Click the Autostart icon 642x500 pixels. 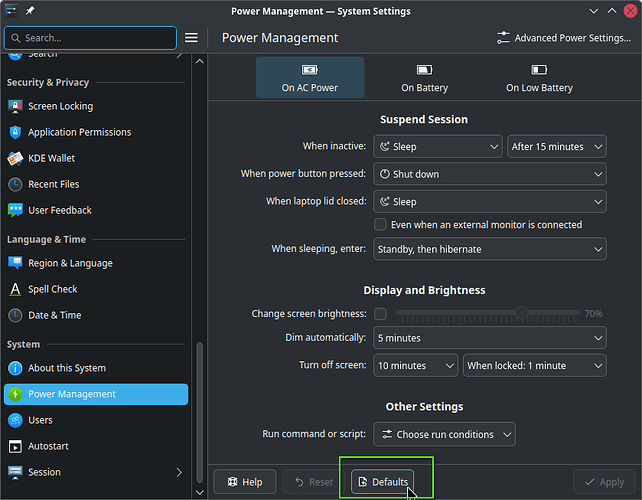point(15,446)
